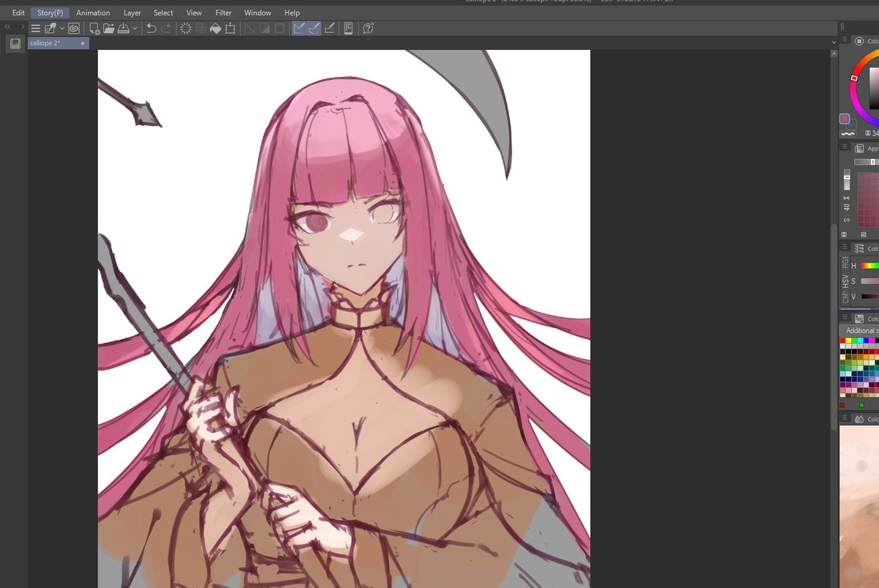This screenshot has height=588, width=879.
Task: Open Color Slider palette menu icon
Action: (x=845, y=248)
